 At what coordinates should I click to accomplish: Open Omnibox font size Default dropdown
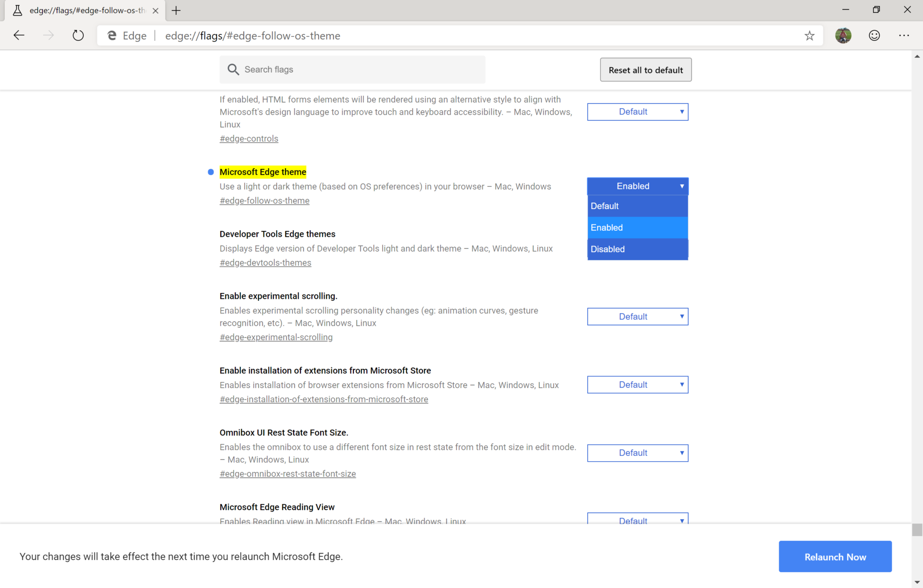pos(638,453)
